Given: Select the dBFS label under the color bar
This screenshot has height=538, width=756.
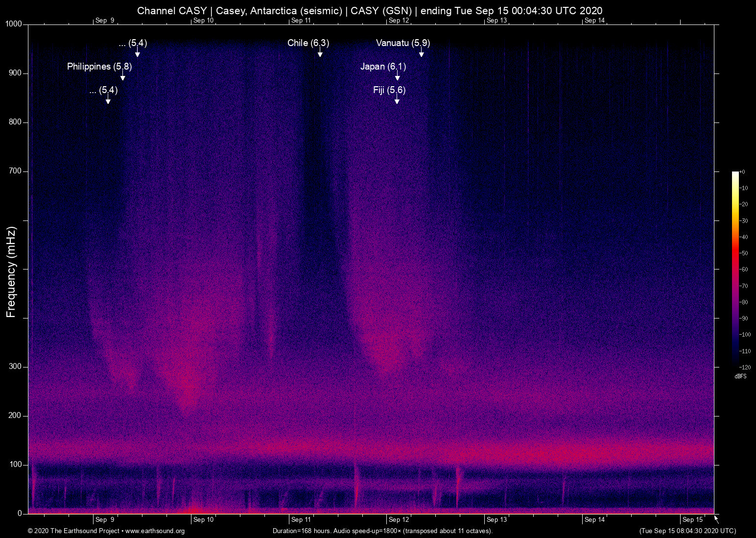Looking at the screenshot, I should pyautogui.click(x=741, y=376).
